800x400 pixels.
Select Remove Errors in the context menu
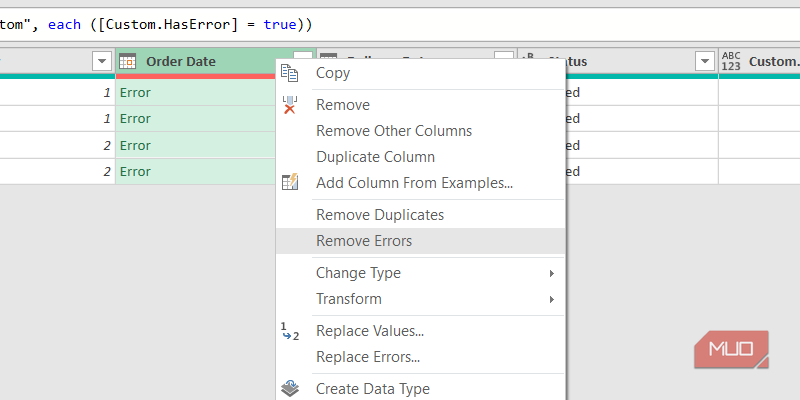point(420,241)
